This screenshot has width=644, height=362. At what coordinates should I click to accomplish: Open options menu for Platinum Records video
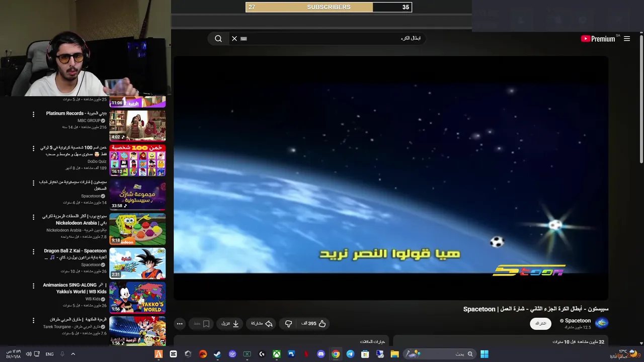[34, 115]
